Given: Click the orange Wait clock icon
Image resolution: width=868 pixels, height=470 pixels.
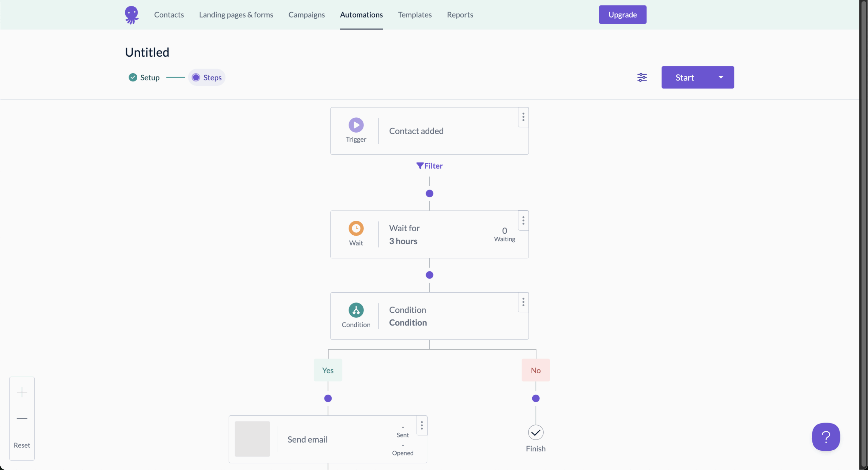Looking at the screenshot, I should pyautogui.click(x=356, y=228).
